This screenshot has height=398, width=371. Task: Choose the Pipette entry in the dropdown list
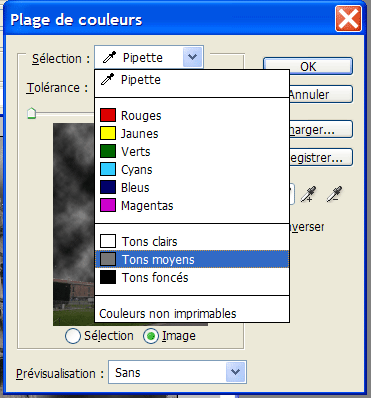pyautogui.click(x=192, y=80)
